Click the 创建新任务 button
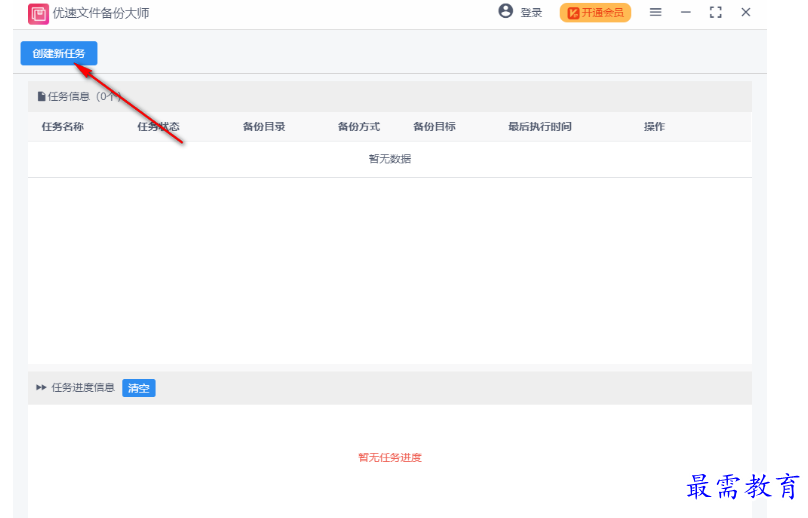Image resolution: width=808 pixels, height=518 pixels. (x=59, y=54)
